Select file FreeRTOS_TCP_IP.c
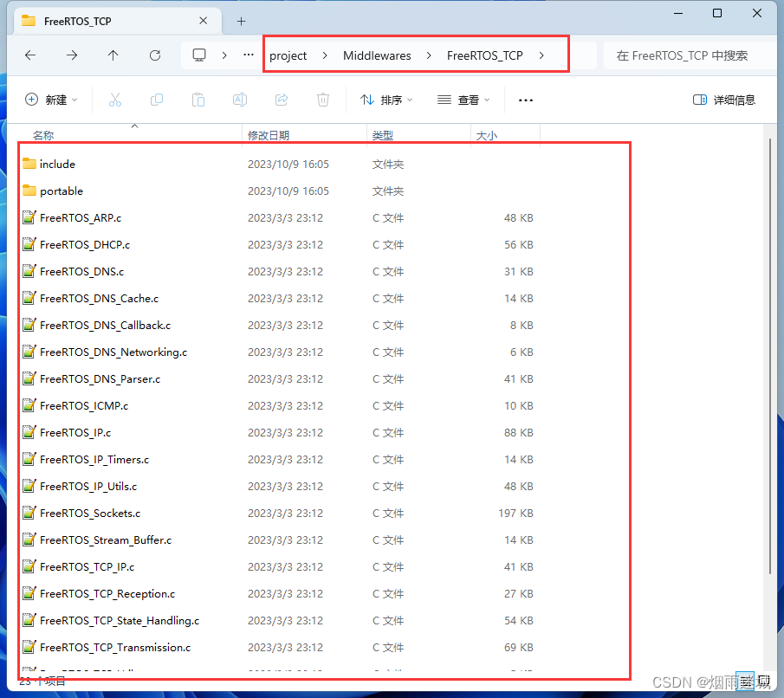The image size is (784, 698). coord(278,567)
